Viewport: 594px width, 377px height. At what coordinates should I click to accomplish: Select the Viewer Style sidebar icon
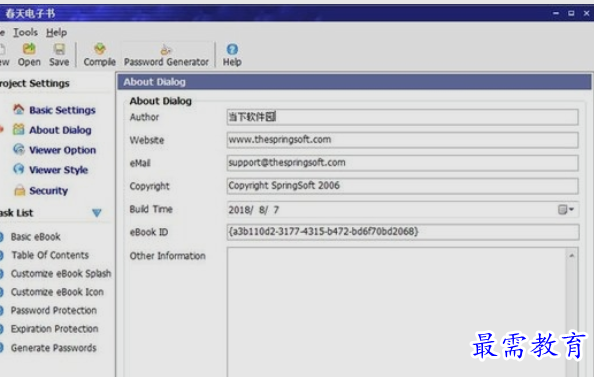pos(18,169)
